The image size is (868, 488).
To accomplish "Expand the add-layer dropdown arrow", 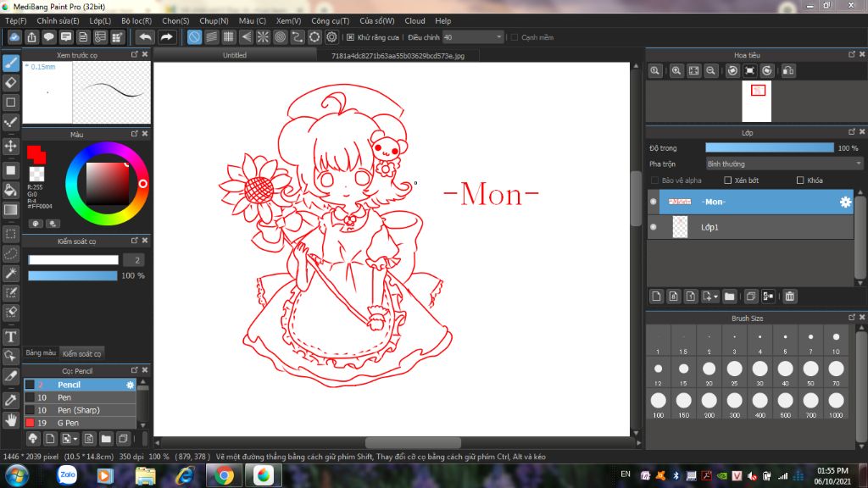I will [x=715, y=297].
